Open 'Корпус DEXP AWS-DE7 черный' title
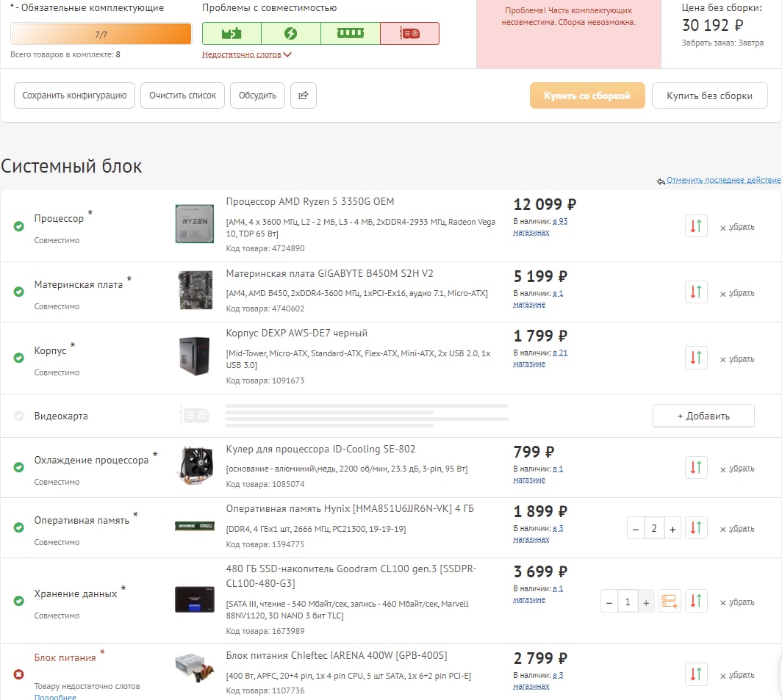782x700 pixels. [297, 333]
